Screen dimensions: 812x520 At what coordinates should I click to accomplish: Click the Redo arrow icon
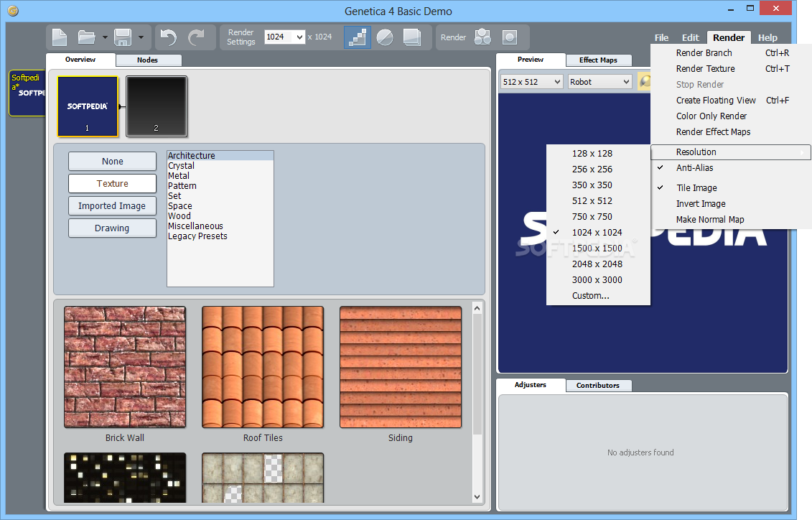196,37
